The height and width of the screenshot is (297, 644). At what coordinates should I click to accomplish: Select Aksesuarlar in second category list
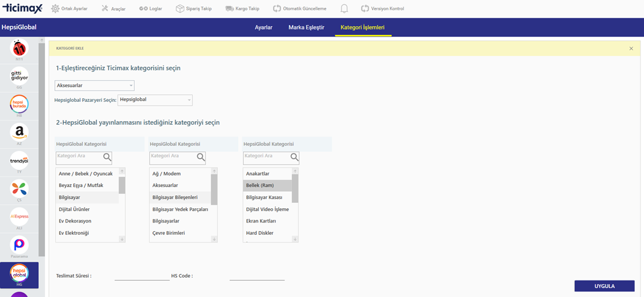(x=180, y=186)
